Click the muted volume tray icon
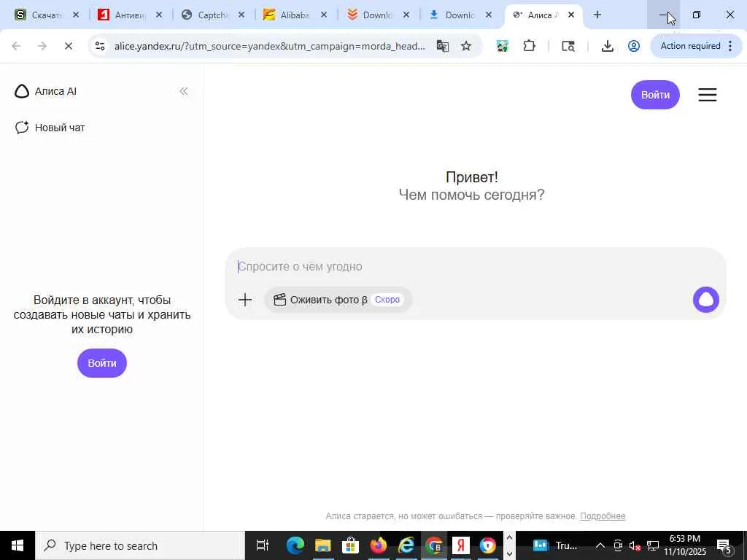 (635, 545)
